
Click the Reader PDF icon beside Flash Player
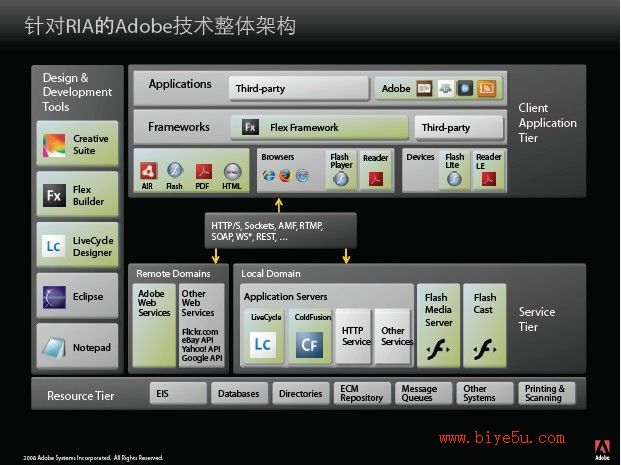click(376, 179)
